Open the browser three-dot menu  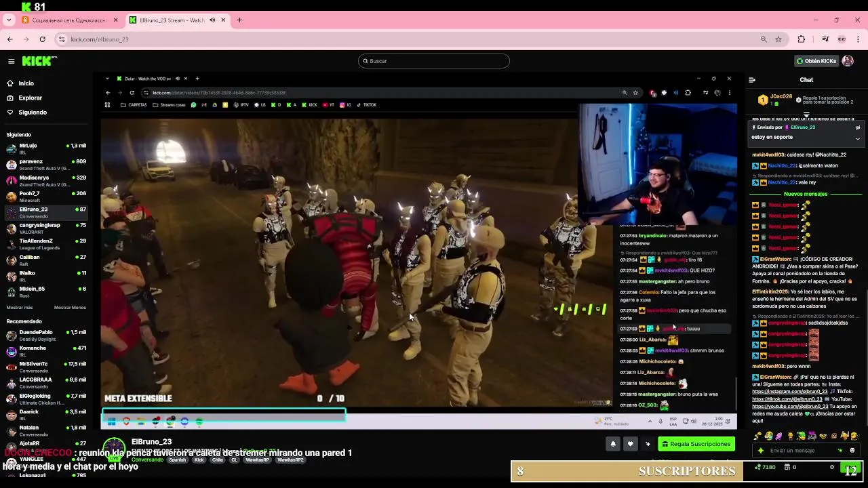pos(858,39)
